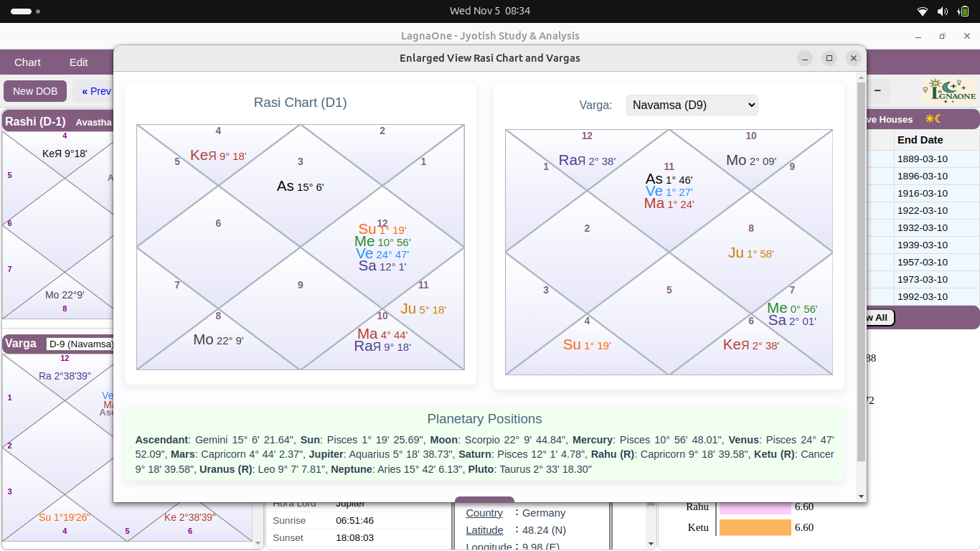Screen dimensions: 980x551
Task: Click Sa 2° 01' in the Navamsa chart
Action: point(792,321)
